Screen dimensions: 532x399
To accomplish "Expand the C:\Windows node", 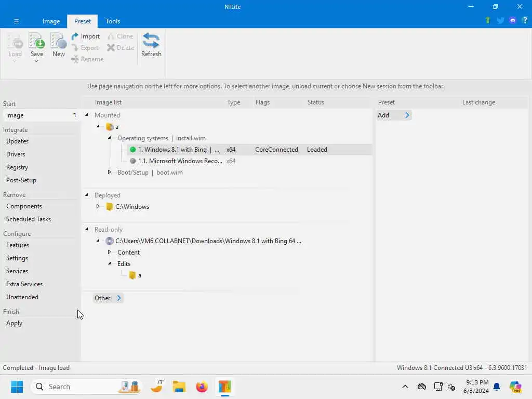I will click(98, 206).
